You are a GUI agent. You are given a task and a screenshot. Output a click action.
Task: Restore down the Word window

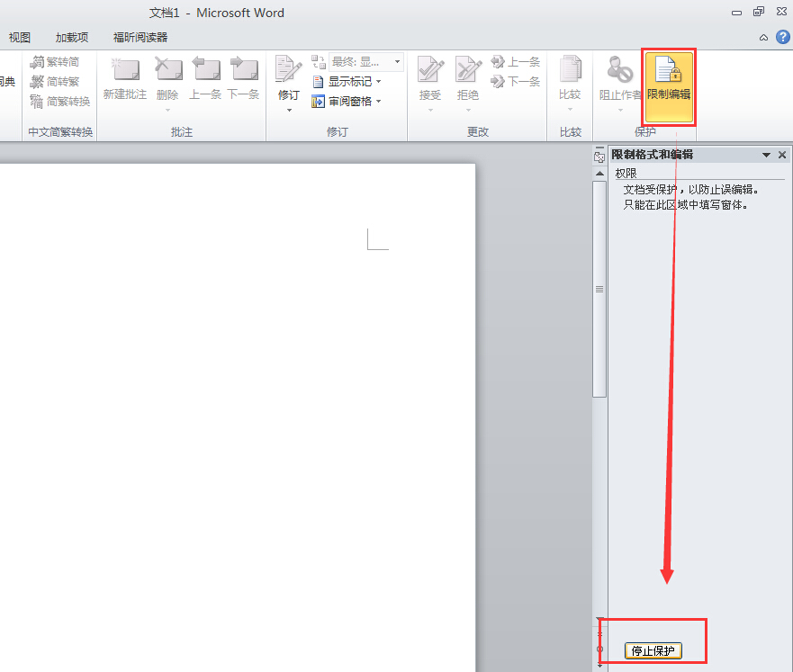click(759, 12)
